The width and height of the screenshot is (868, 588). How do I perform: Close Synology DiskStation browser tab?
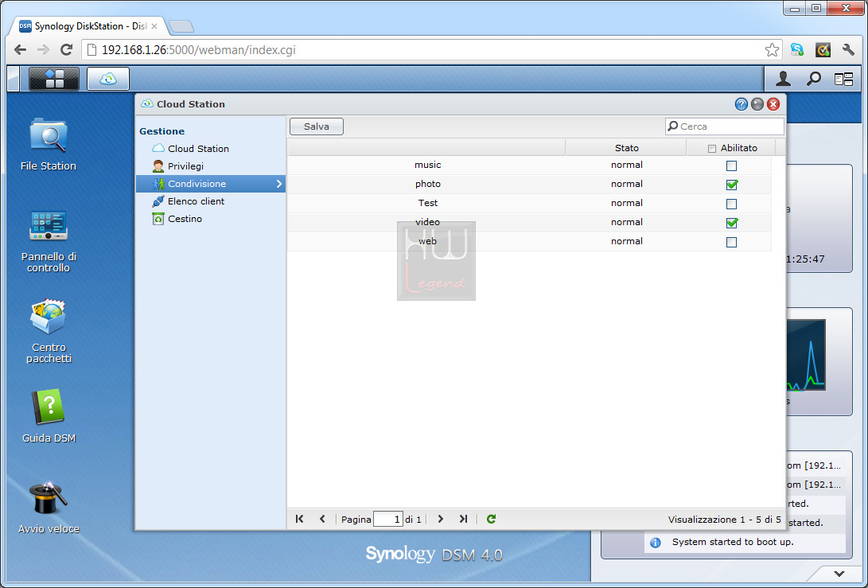(154, 26)
